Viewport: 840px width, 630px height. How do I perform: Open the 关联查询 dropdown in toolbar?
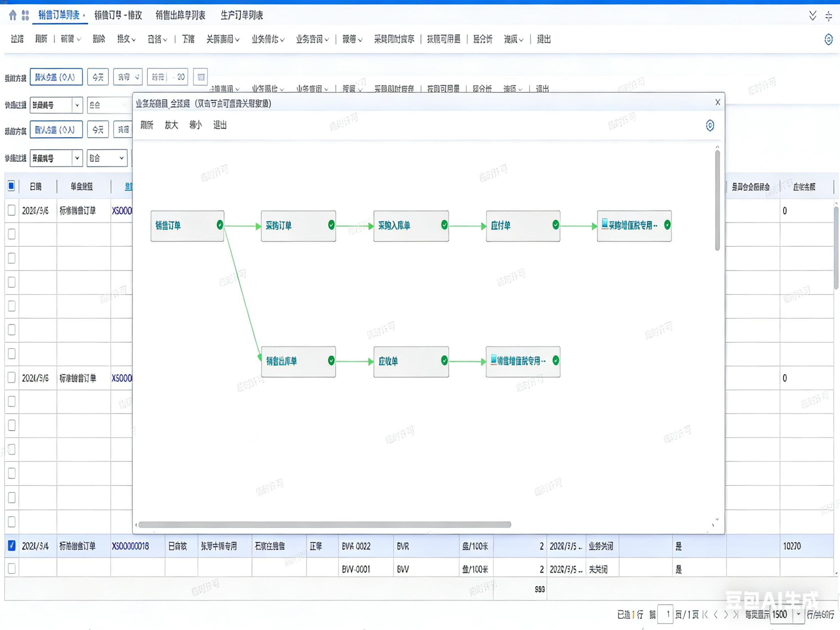coord(222,39)
